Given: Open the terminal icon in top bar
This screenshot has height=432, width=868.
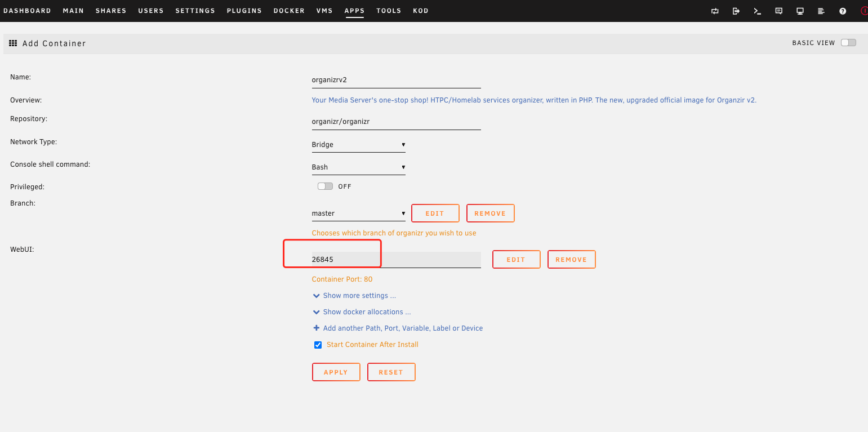Looking at the screenshot, I should click(x=758, y=11).
